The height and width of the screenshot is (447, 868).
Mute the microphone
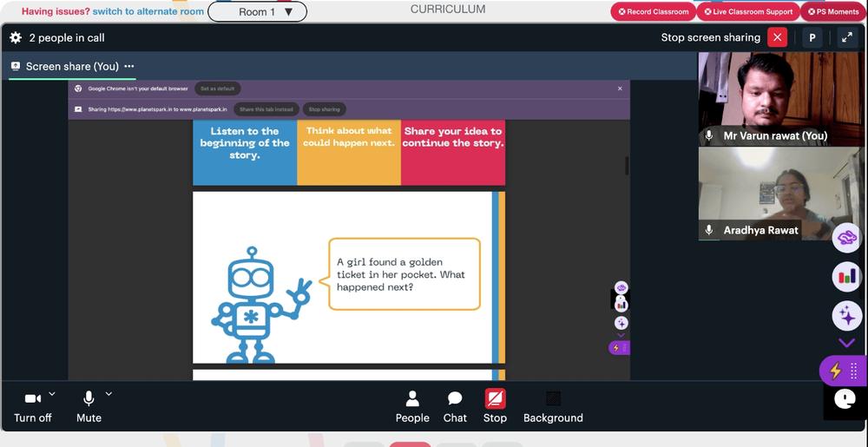[x=89, y=406]
